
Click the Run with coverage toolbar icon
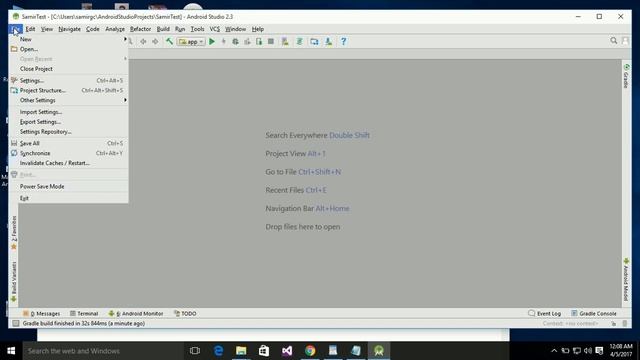247,41
